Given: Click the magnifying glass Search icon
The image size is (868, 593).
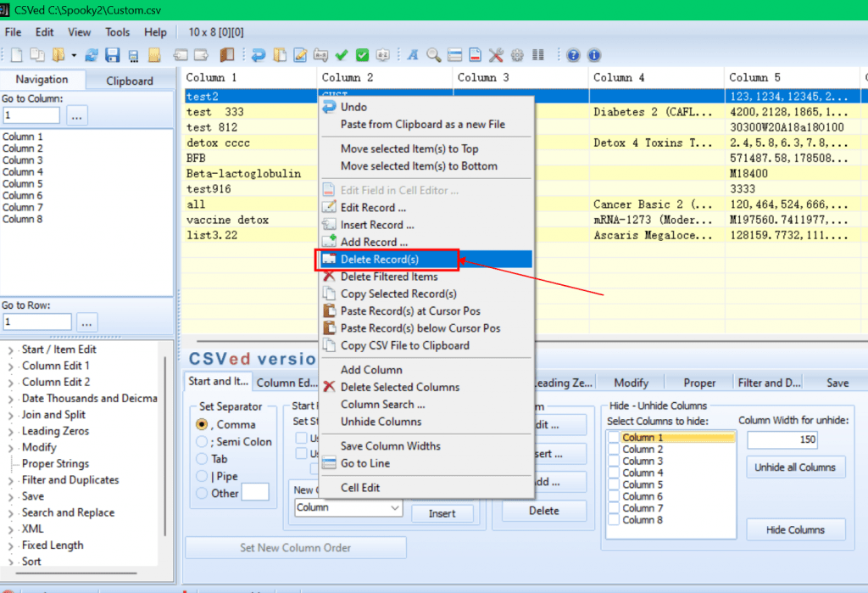Looking at the screenshot, I should pos(433,55).
